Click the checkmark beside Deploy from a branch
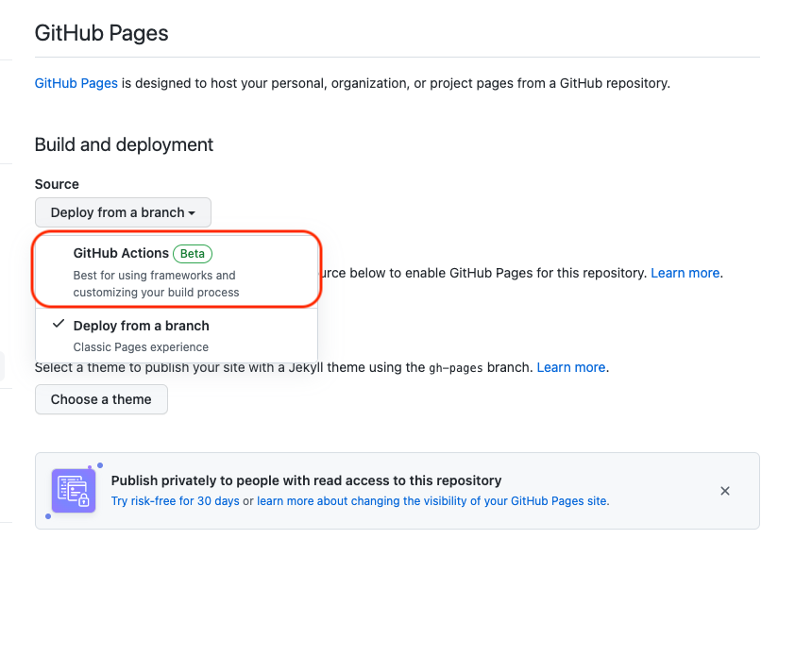This screenshot has width=812, height=657. (59, 323)
